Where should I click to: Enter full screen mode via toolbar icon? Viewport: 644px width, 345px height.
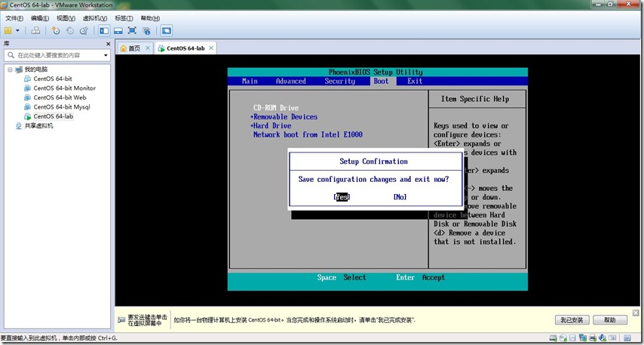(132, 30)
